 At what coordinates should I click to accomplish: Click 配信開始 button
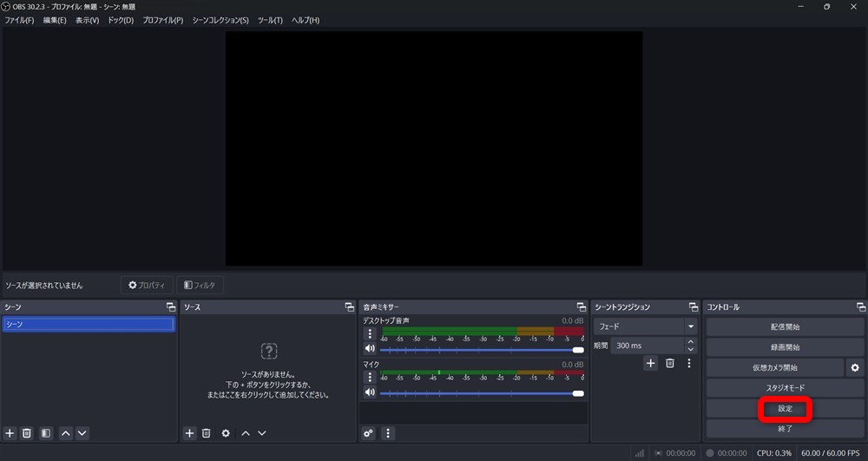click(x=785, y=327)
